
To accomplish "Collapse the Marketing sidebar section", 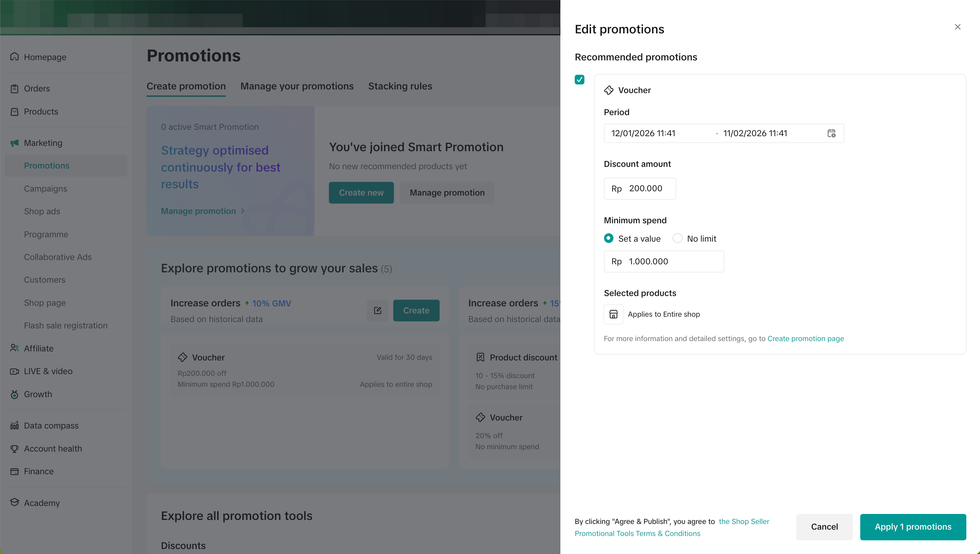I will click(x=43, y=143).
